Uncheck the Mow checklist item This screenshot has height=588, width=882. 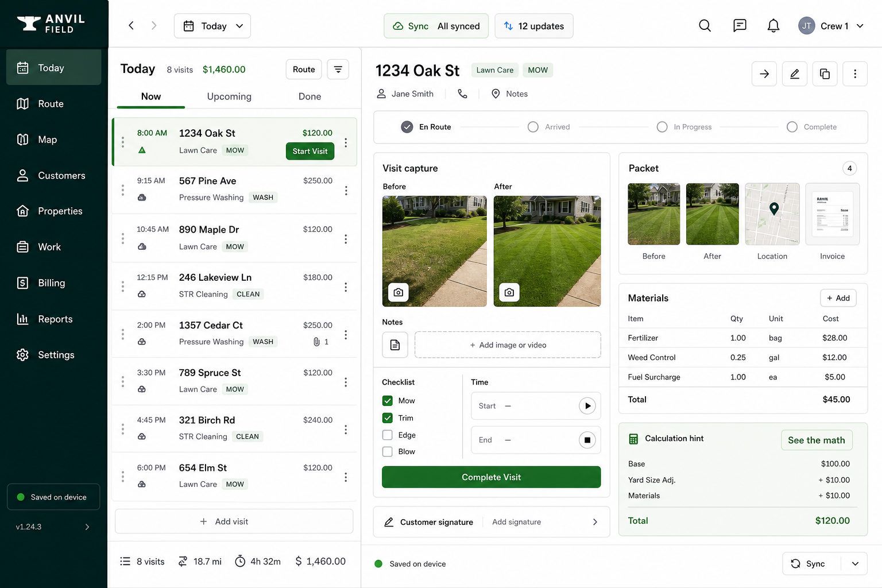click(388, 401)
